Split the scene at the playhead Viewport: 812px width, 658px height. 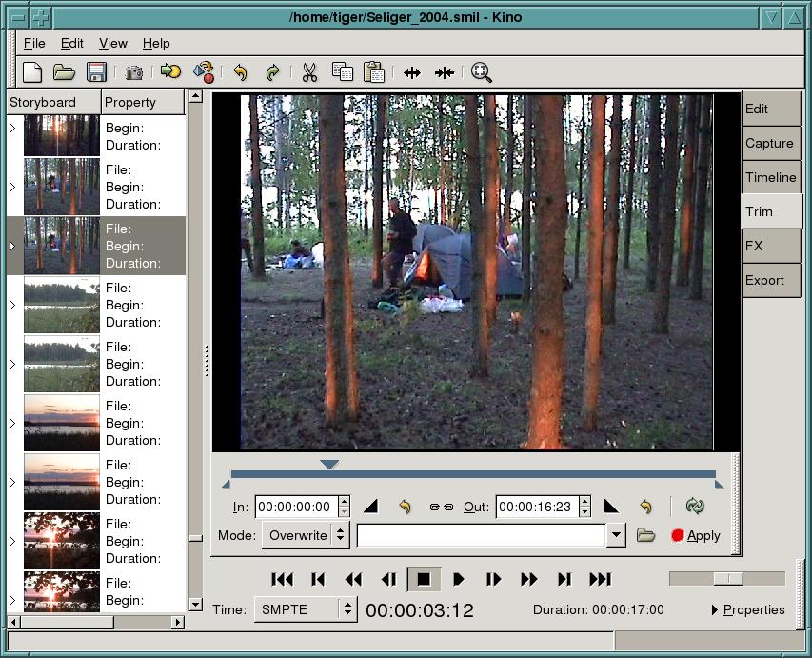click(x=412, y=72)
